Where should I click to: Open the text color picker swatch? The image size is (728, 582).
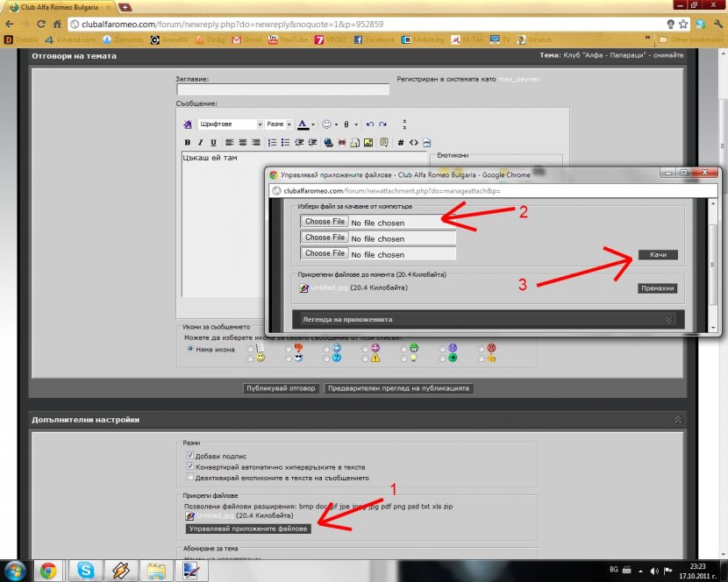click(x=303, y=124)
